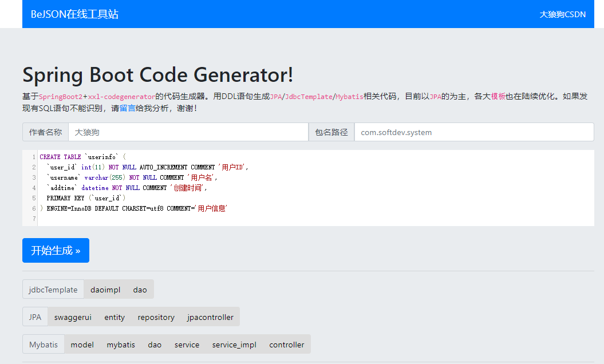Screen dimensions: 604x364
Task: Choose the swaggerui template in JPA group
Action: pyautogui.click(x=73, y=317)
